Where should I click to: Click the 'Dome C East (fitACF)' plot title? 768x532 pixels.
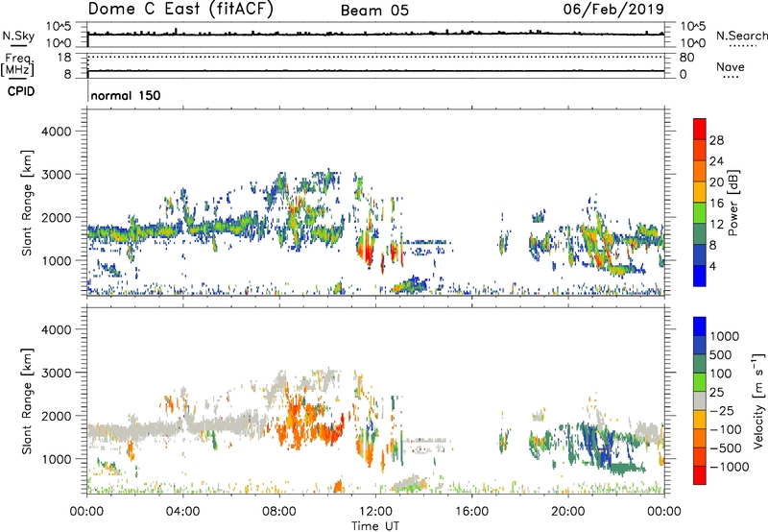(180, 9)
